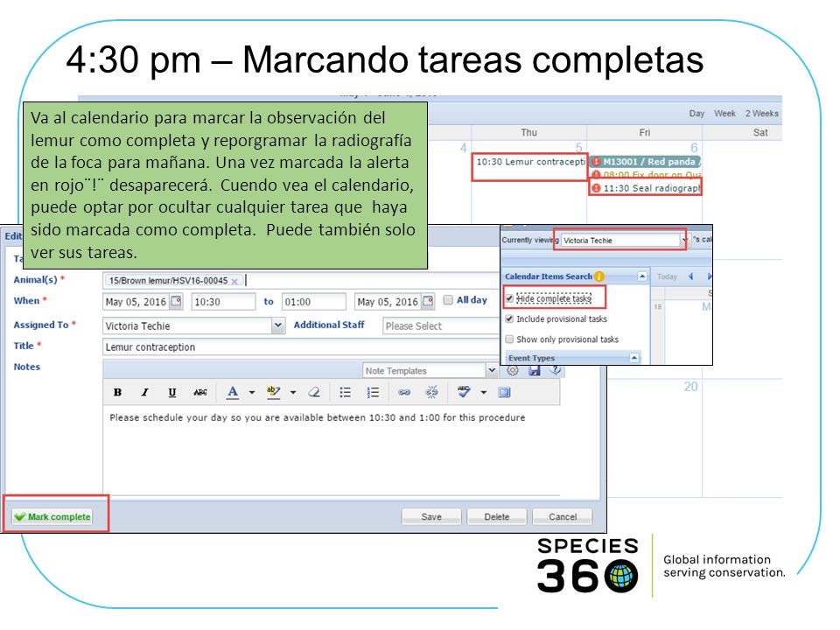This screenshot has width=840, height=630.
Task: Open the end date calendar picker
Action: [428, 301]
